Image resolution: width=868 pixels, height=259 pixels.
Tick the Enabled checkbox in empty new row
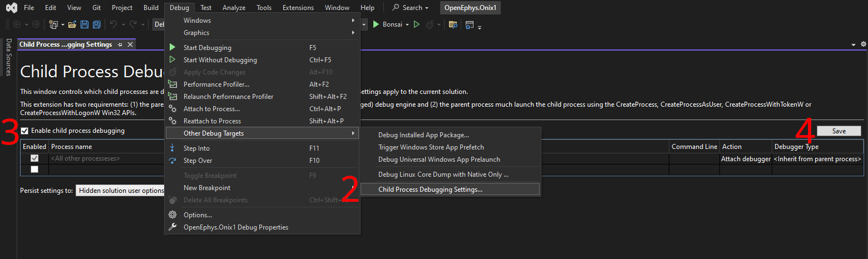tap(34, 170)
